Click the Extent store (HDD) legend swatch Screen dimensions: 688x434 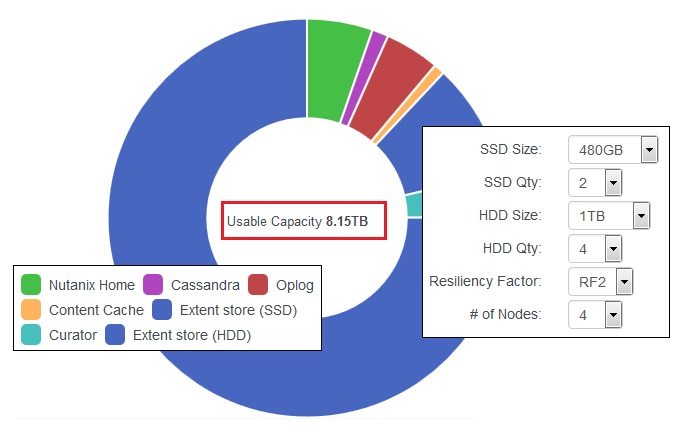coord(115,334)
